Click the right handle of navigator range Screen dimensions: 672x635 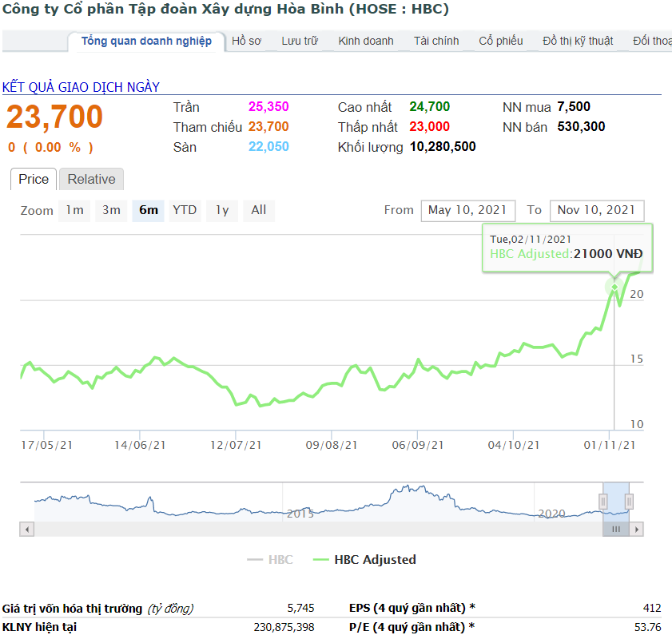[x=629, y=501]
